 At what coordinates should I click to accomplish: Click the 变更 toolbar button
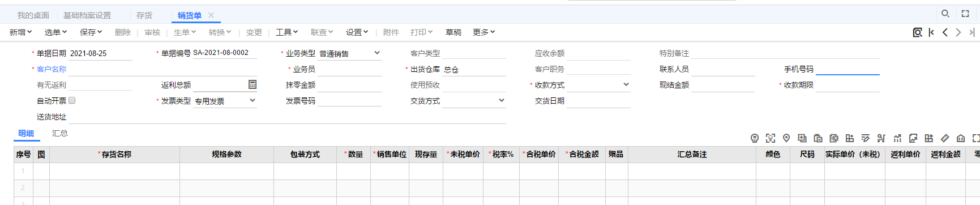tap(254, 32)
